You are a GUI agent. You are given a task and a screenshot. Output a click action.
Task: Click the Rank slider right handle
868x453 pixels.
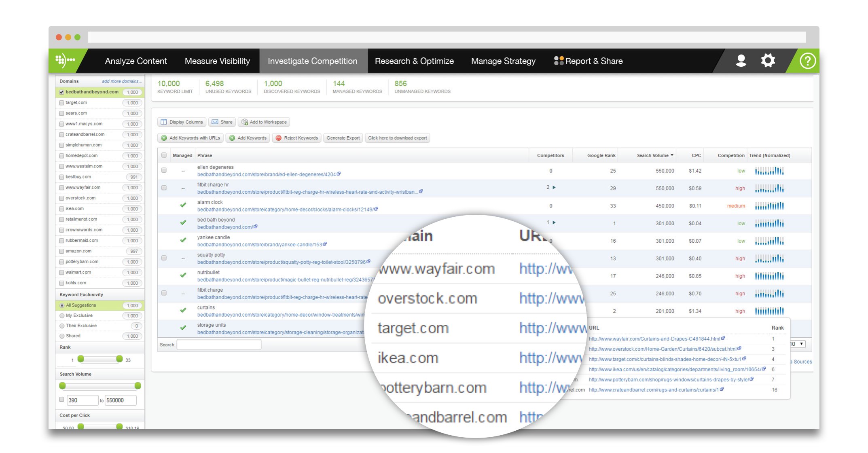(119, 359)
